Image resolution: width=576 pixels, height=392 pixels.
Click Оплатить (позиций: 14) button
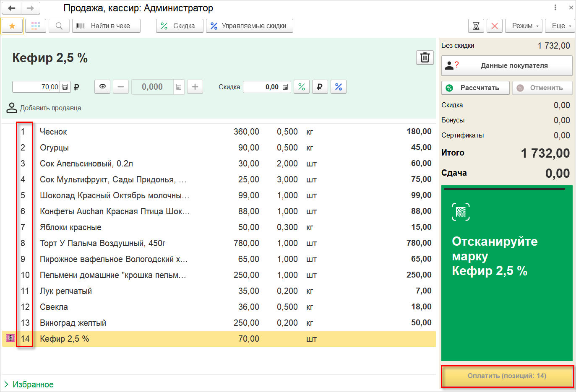507,376
